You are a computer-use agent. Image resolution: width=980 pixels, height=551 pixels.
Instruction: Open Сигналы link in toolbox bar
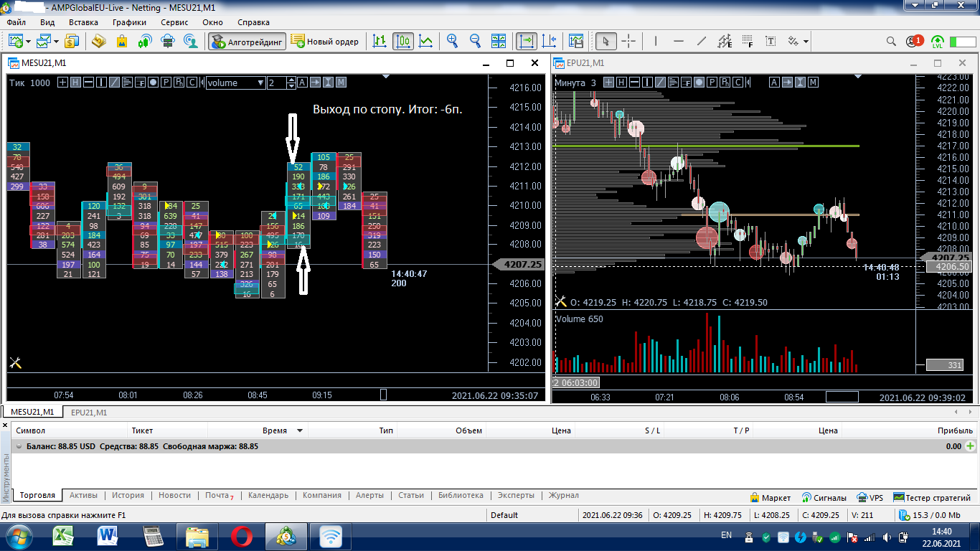[824, 497]
